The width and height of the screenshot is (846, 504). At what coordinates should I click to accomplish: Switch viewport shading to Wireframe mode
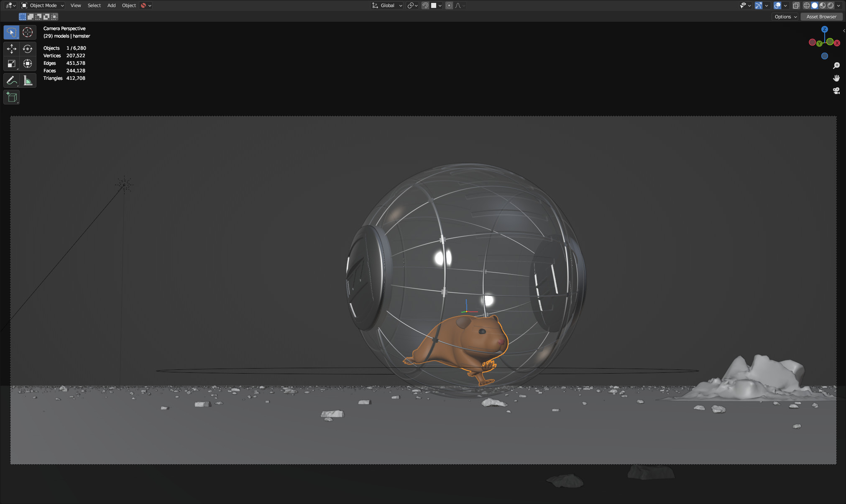[806, 5]
